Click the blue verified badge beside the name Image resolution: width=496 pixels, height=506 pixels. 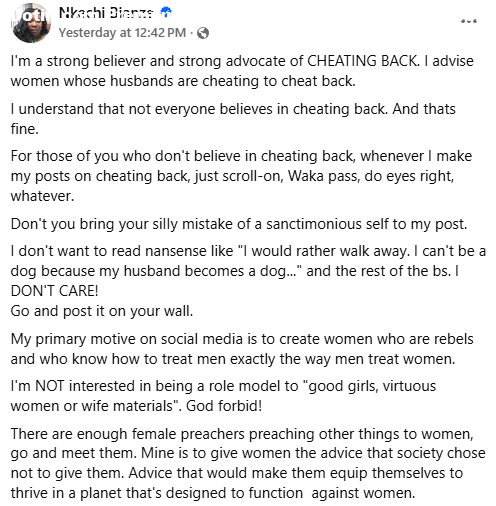point(166,13)
